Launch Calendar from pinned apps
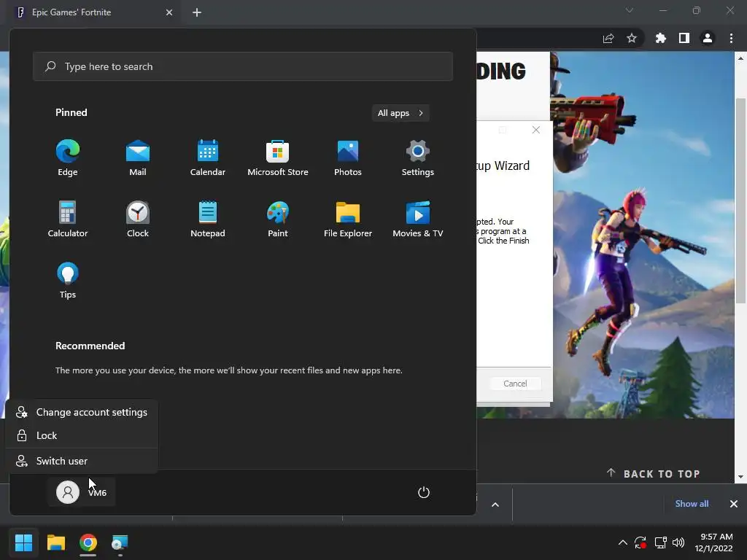 (x=208, y=158)
